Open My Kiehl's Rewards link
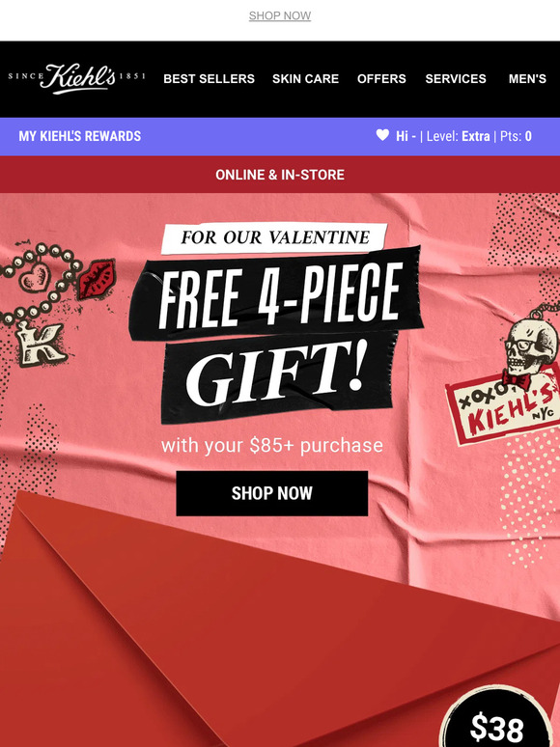 tap(79, 136)
